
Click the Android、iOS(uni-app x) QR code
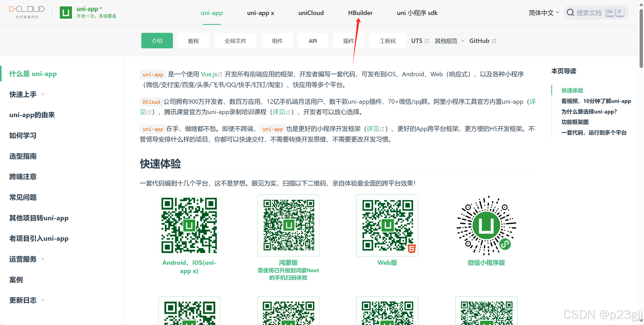click(189, 225)
